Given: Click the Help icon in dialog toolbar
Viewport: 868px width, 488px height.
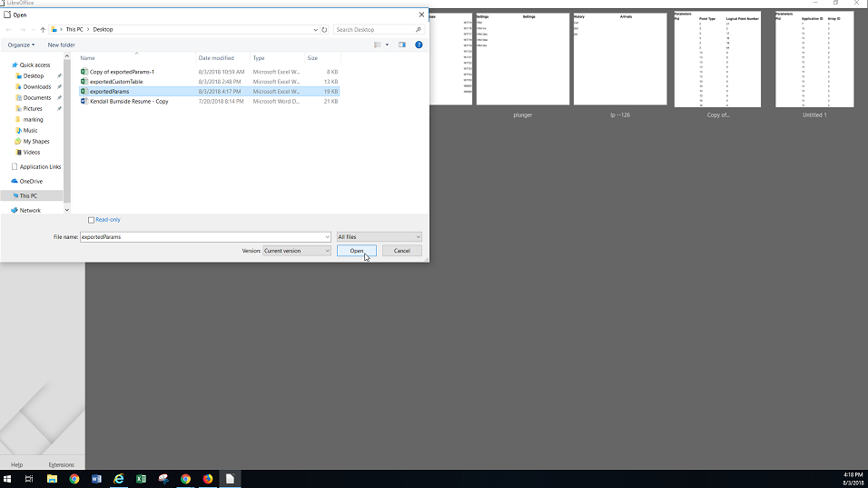Looking at the screenshot, I should click(x=419, y=45).
